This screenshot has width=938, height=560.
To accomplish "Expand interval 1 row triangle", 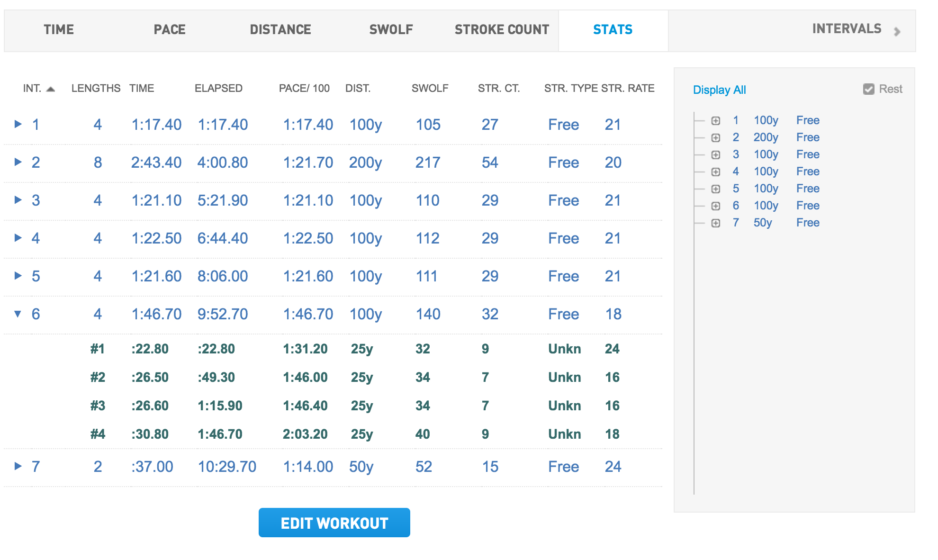I will tap(18, 124).
